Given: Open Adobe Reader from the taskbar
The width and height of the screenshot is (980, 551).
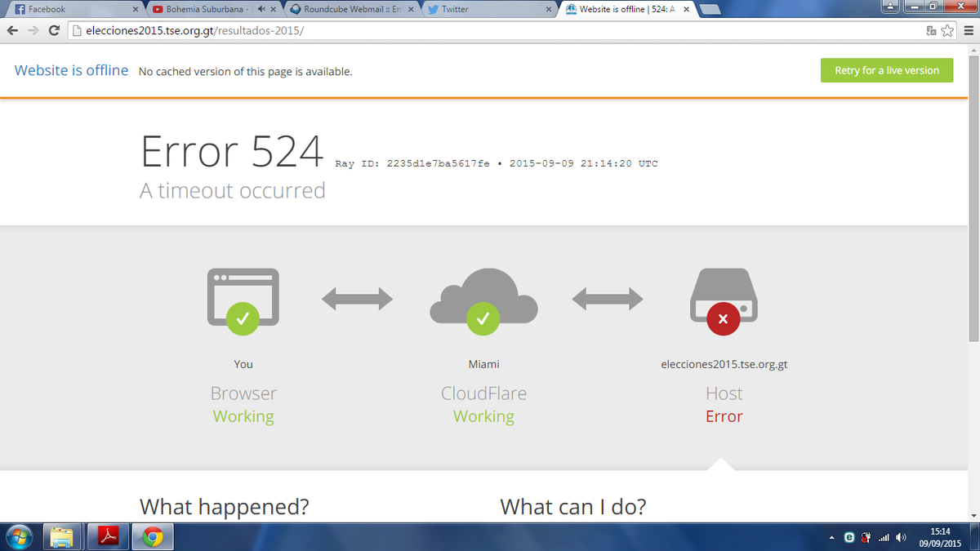Looking at the screenshot, I should click(x=107, y=536).
